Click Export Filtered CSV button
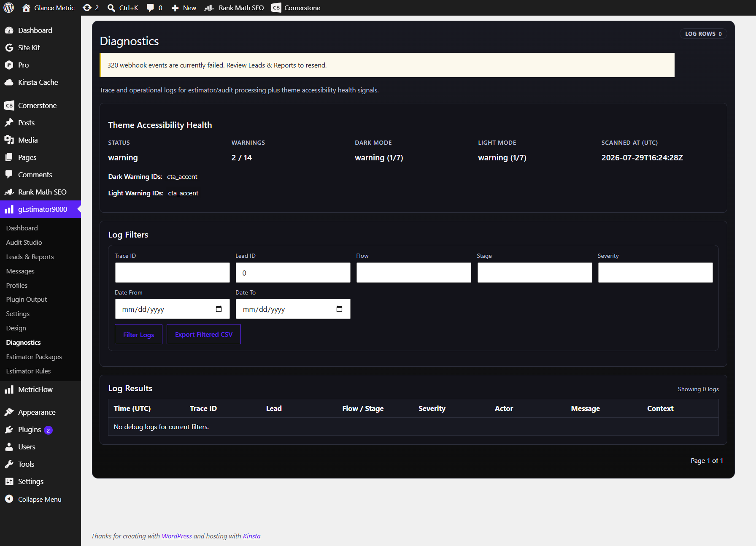This screenshot has height=546, width=756. [204, 334]
